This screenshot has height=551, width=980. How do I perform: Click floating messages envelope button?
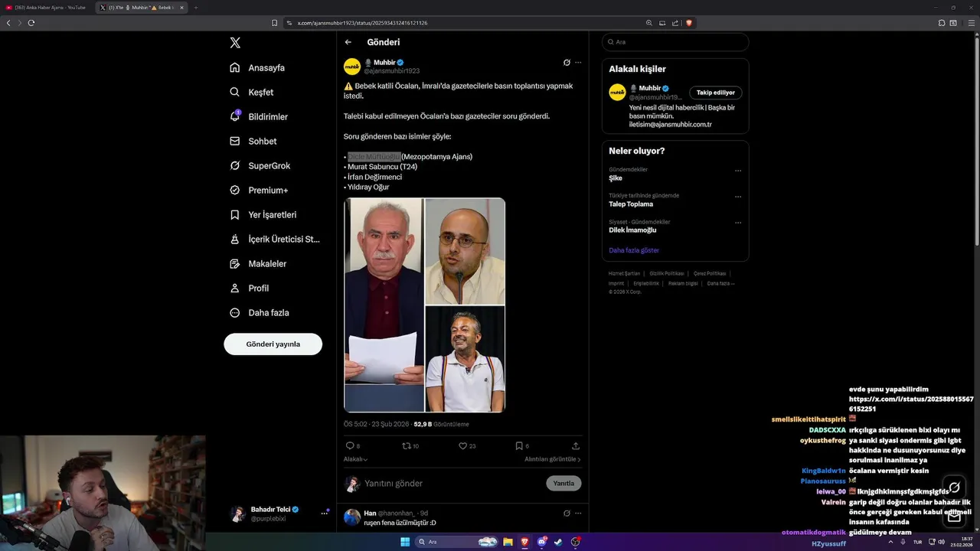954,517
